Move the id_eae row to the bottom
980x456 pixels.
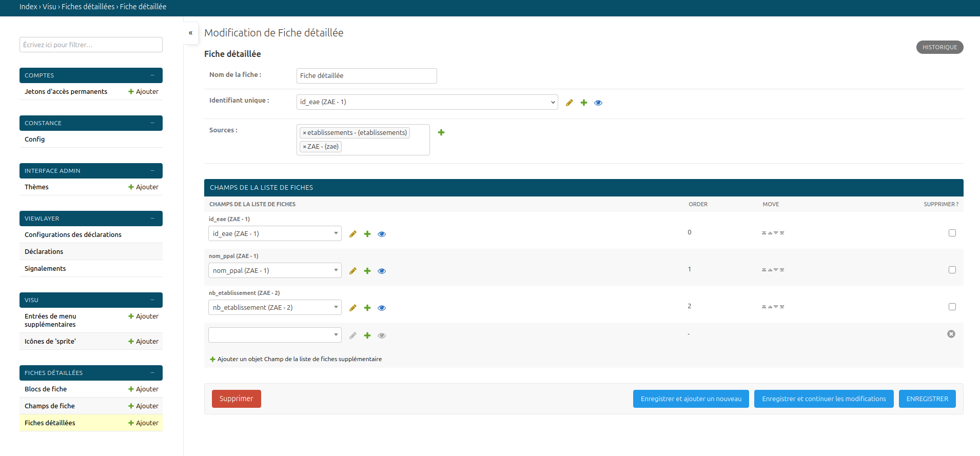(782, 233)
